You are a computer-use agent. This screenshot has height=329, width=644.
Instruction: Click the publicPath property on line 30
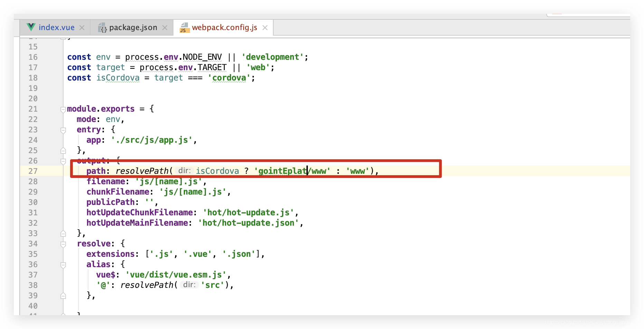coord(110,202)
